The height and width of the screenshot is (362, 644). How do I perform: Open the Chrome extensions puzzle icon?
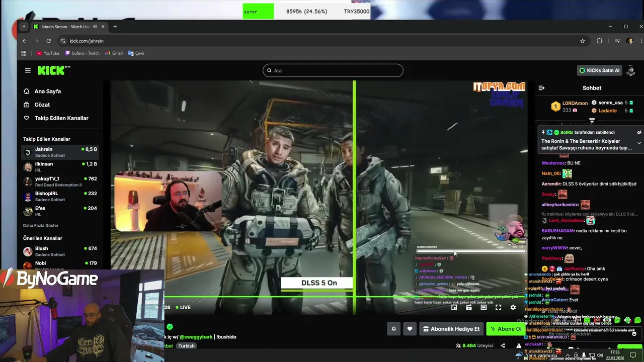pyautogui.click(x=600, y=41)
